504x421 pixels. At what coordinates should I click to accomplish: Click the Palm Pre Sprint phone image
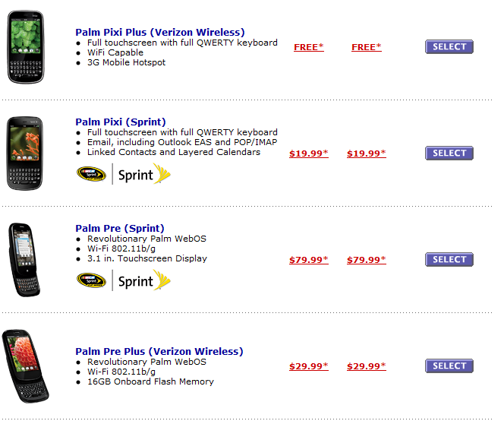(25, 259)
